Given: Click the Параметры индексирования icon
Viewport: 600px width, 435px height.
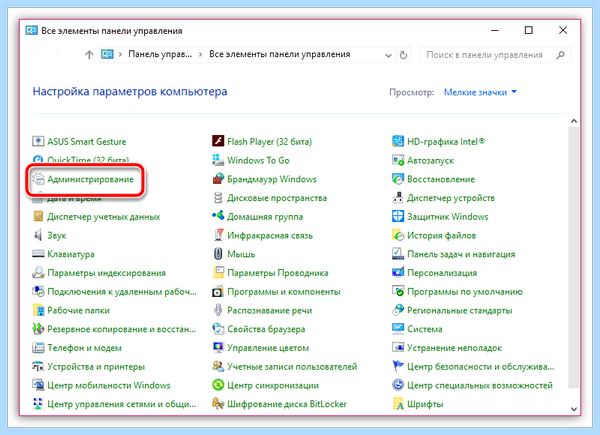Looking at the screenshot, I should click(38, 273).
